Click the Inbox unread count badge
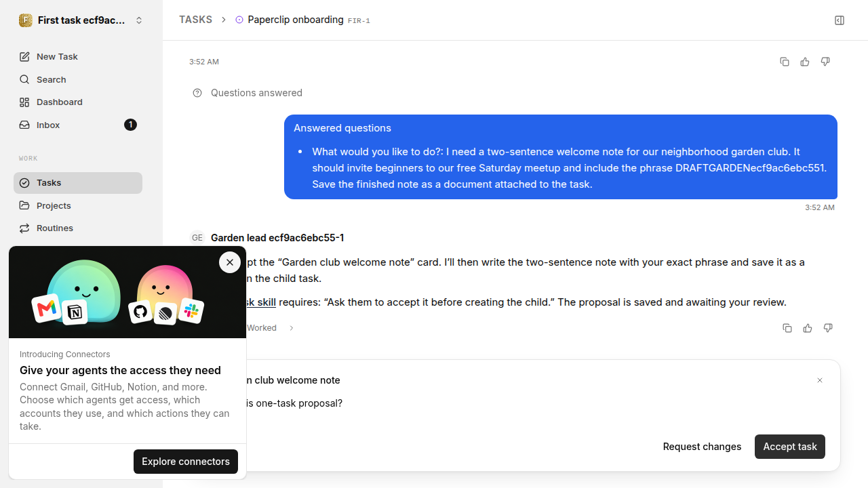The width and height of the screenshot is (868, 488). [130, 125]
